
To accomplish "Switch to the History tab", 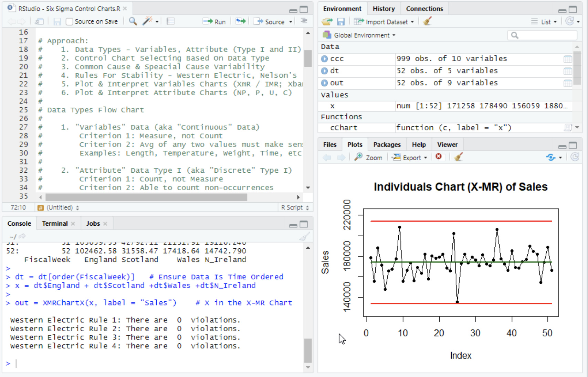I will pos(384,9).
